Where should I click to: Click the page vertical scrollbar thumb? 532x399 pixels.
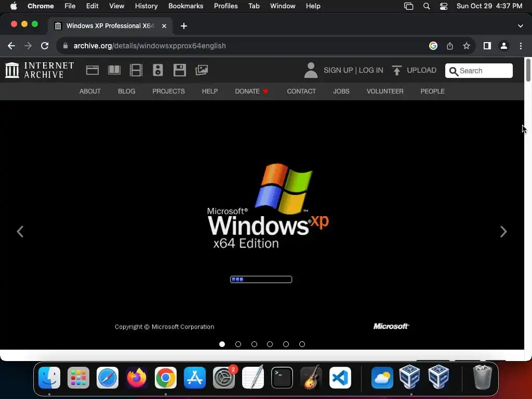(x=528, y=70)
